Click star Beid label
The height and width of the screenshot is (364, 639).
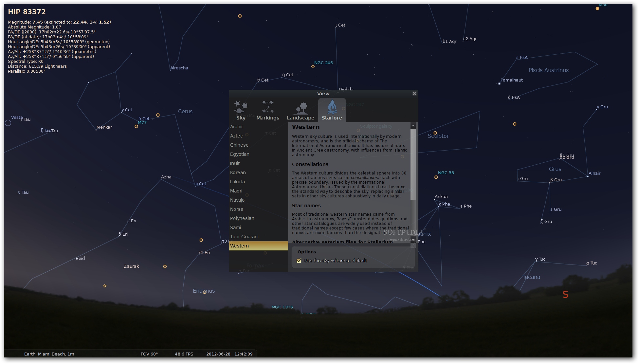click(x=80, y=258)
